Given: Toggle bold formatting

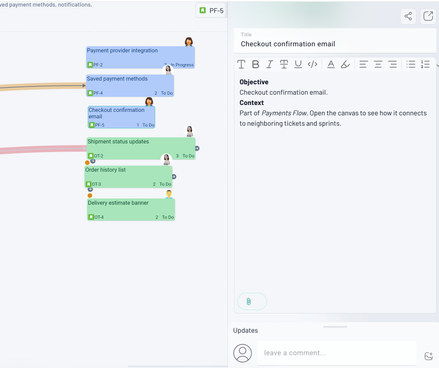Looking at the screenshot, I should (255, 64).
